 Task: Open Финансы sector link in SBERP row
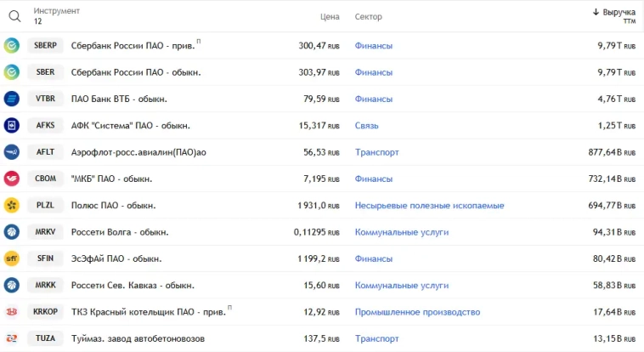(374, 46)
